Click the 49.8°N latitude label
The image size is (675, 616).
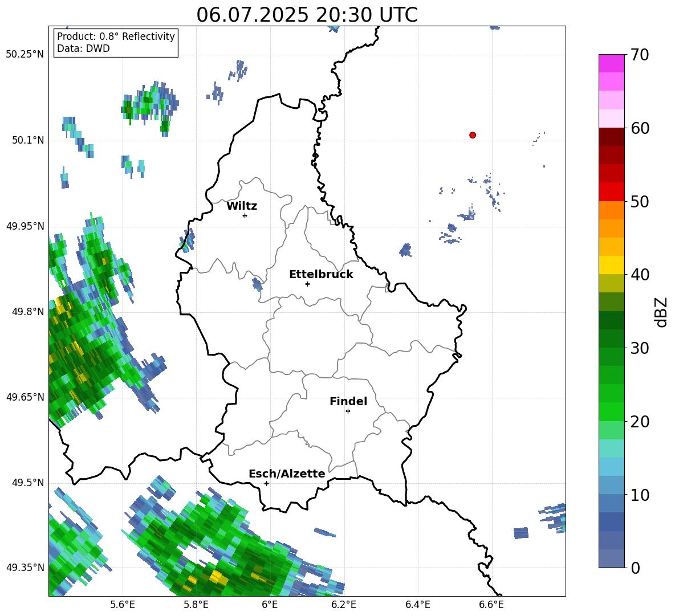28,312
